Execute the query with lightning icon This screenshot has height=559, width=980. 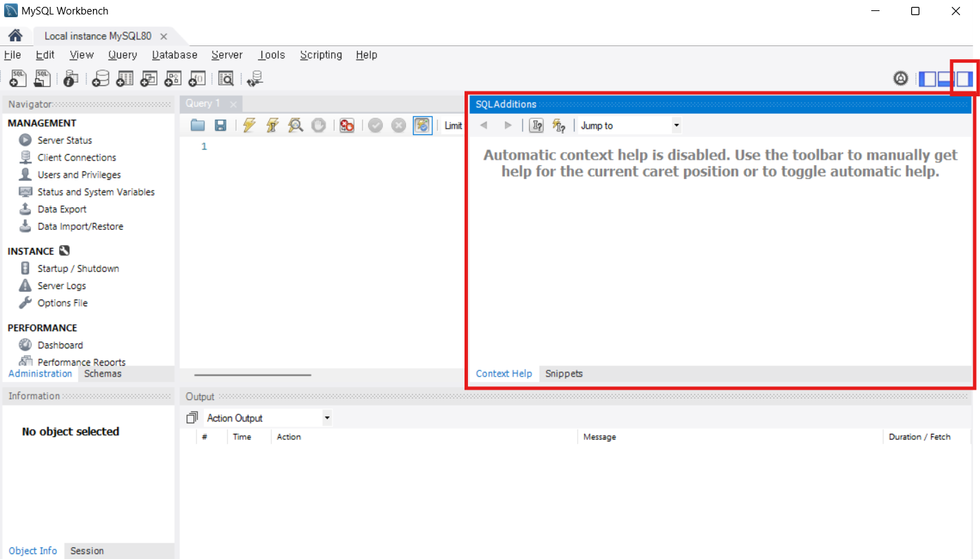pyautogui.click(x=250, y=125)
